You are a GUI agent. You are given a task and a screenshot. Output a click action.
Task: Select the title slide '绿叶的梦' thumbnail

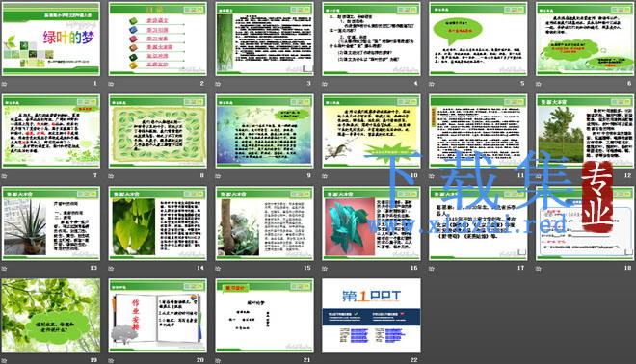(x=51, y=39)
